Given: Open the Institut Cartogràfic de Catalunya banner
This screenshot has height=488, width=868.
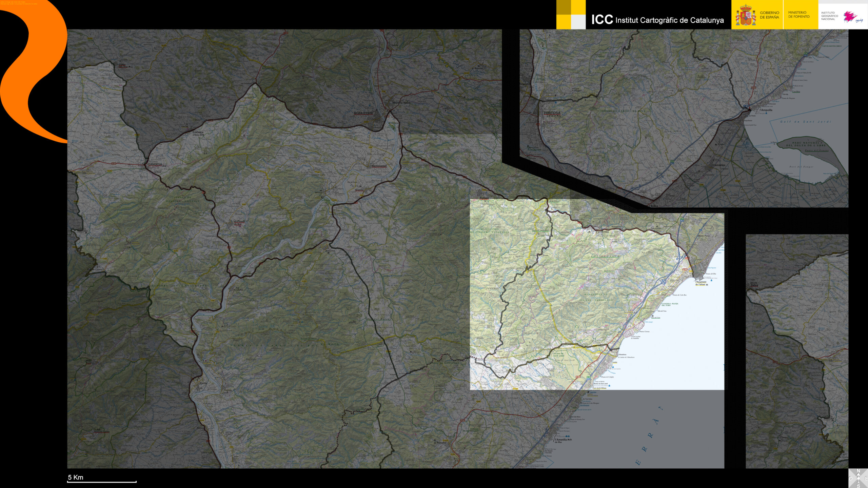Looking at the screenshot, I should click(x=658, y=20).
